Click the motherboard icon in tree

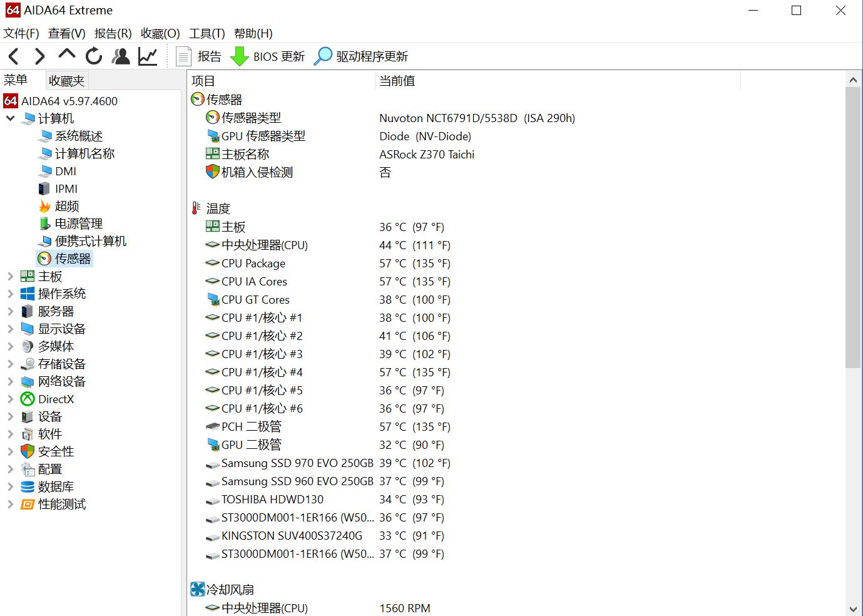[28, 276]
